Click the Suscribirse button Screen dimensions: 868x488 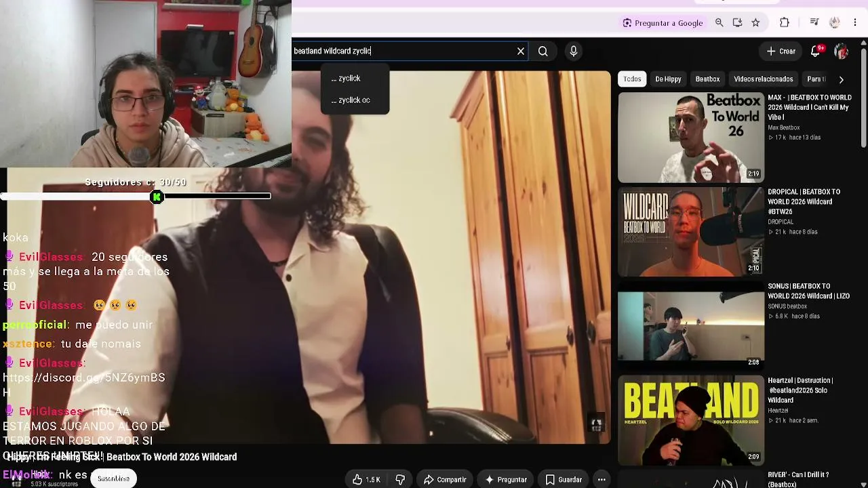(x=113, y=479)
